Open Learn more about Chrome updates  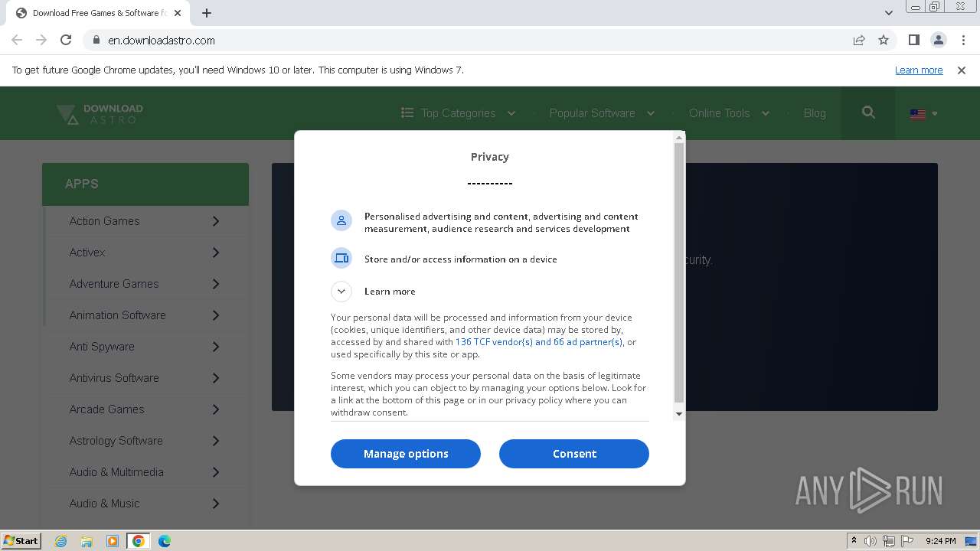(919, 70)
